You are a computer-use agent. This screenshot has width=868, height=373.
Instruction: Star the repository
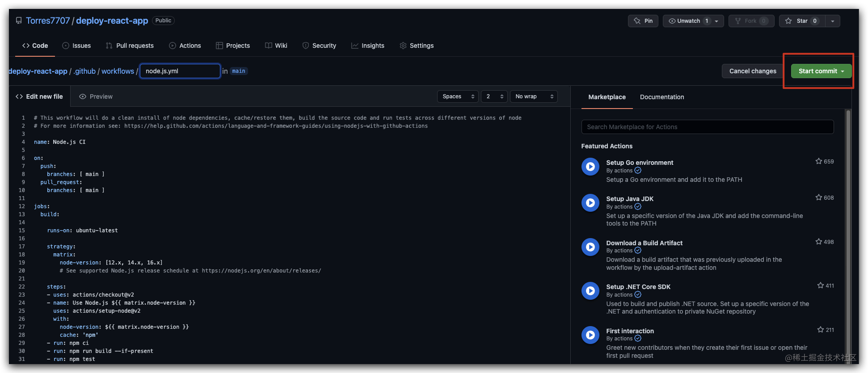click(802, 21)
